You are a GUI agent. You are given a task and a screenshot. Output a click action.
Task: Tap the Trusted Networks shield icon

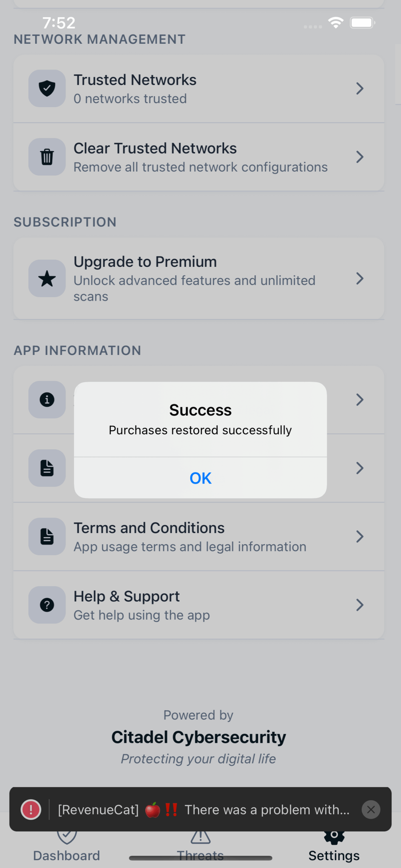(x=47, y=88)
